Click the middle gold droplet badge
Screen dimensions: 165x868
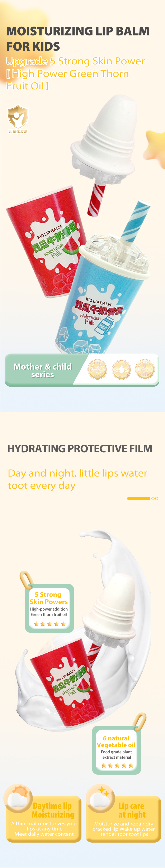click(121, 369)
